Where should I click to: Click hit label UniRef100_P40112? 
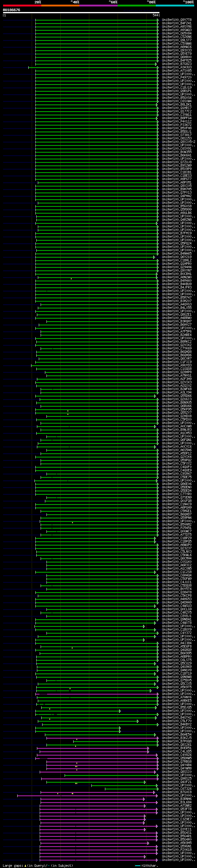point(176,122)
